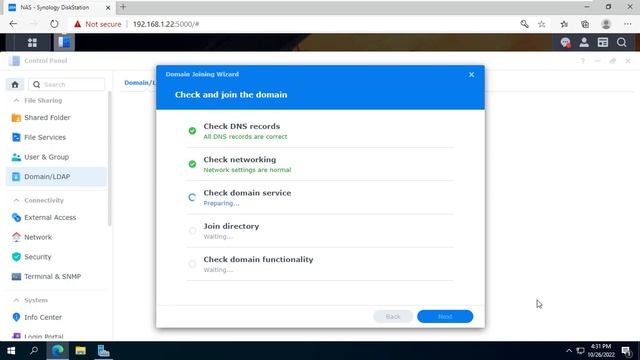Image resolution: width=640 pixels, height=360 pixels.
Task: Collapse the System section
Action: pyautogui.click(x=16, y=300)
